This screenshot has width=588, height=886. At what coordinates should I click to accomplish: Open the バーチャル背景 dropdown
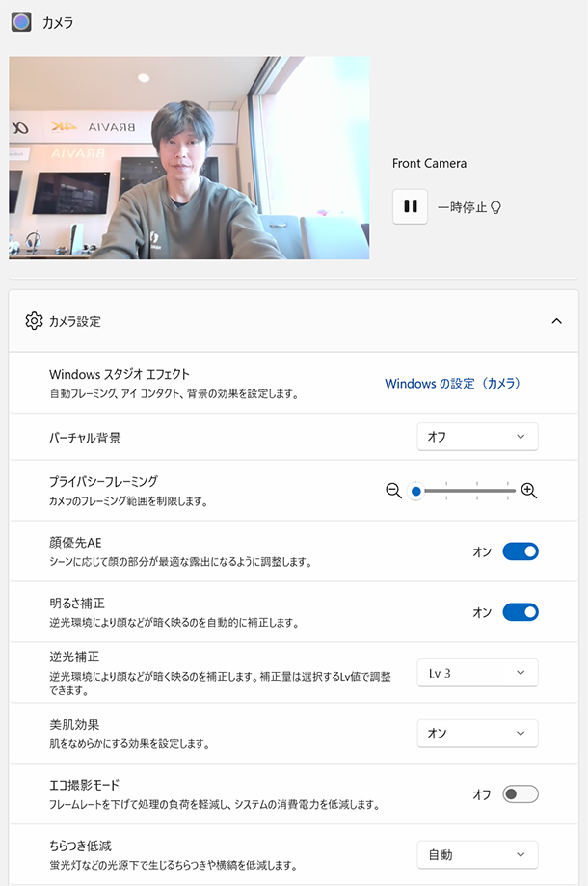click(477, 437)
